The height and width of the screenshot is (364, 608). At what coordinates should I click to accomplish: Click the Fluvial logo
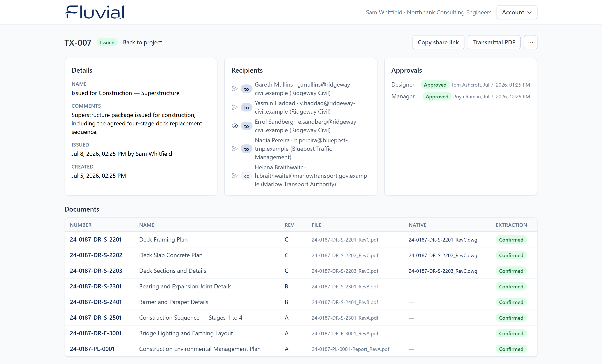click(x=94, y=12)
